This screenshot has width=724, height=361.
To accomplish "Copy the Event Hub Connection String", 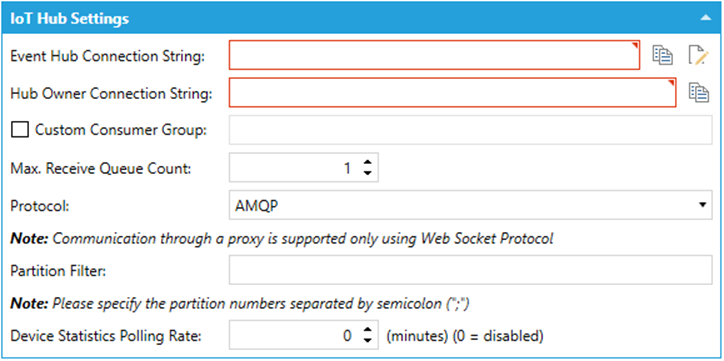I will (662, 55).
